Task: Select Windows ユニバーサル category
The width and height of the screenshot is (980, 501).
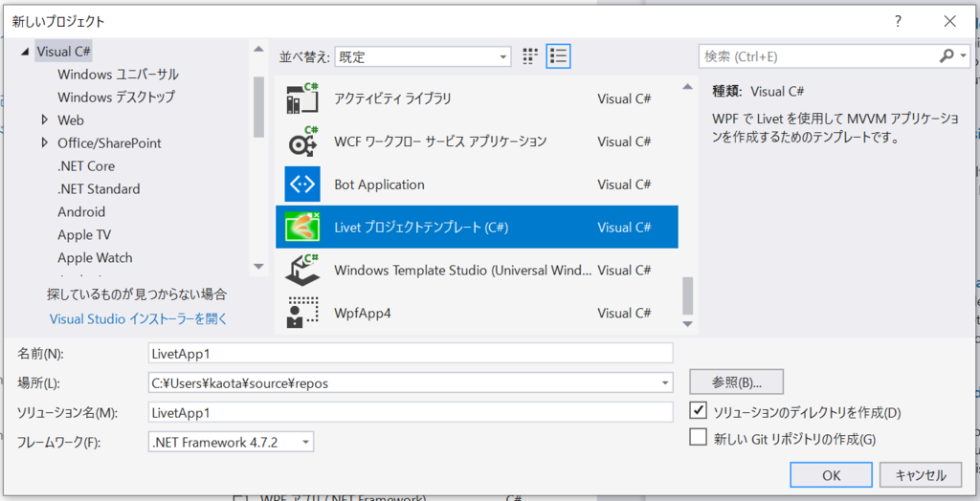Action: (x=118, y=74)
